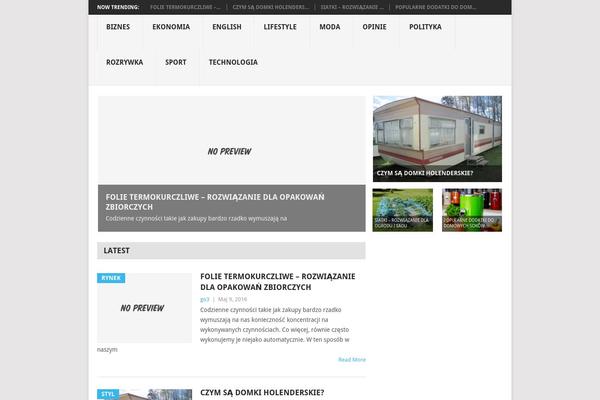The height and width of the screenshot is (400, 600).
Task: Open the Technologia menu item
Action: pos(233,62)
